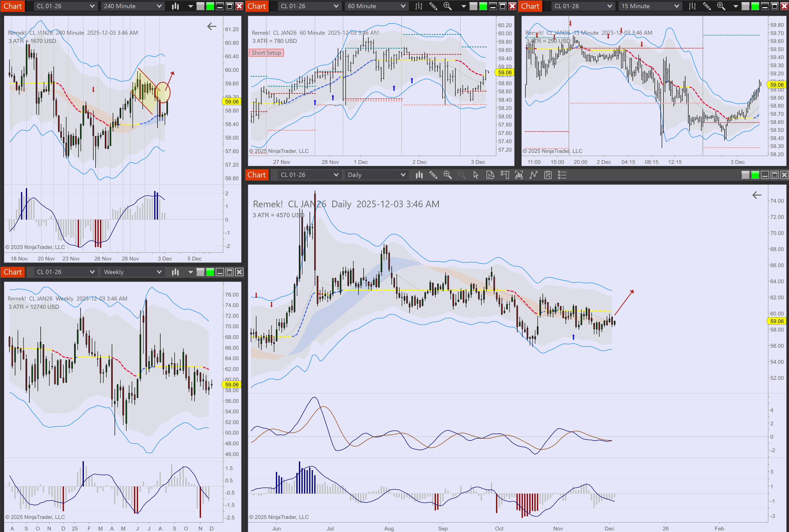Open Data Box icon on Daily chart

tap(490, 175)
